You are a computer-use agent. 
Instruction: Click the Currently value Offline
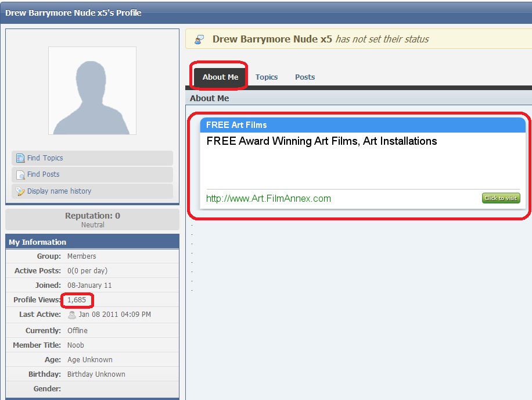77,330
